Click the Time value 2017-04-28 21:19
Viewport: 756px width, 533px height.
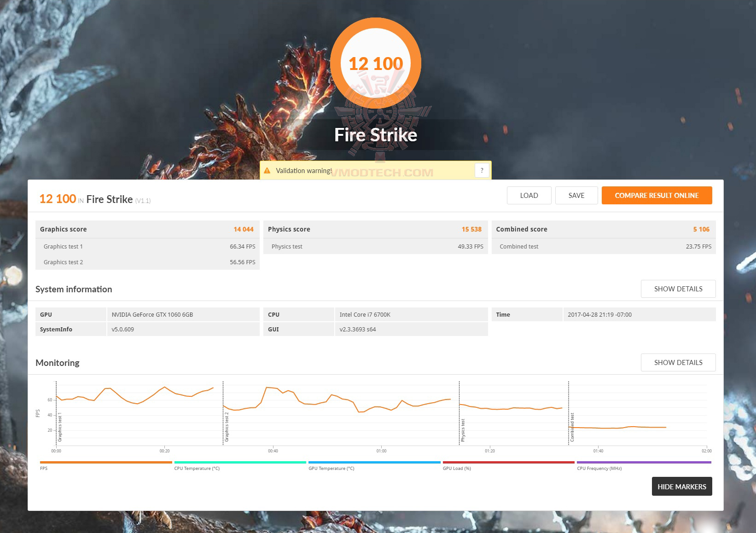pyautogui.click(x=599, y=314)
